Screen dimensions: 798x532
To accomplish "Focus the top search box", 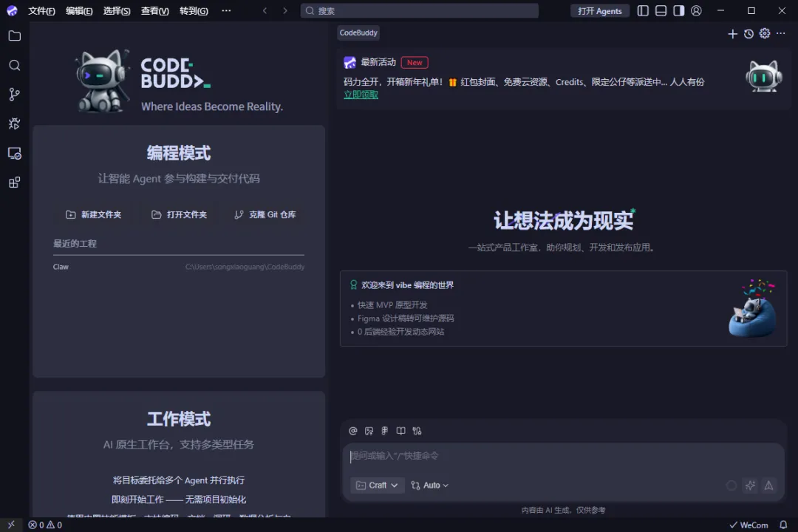I will 420,10.
